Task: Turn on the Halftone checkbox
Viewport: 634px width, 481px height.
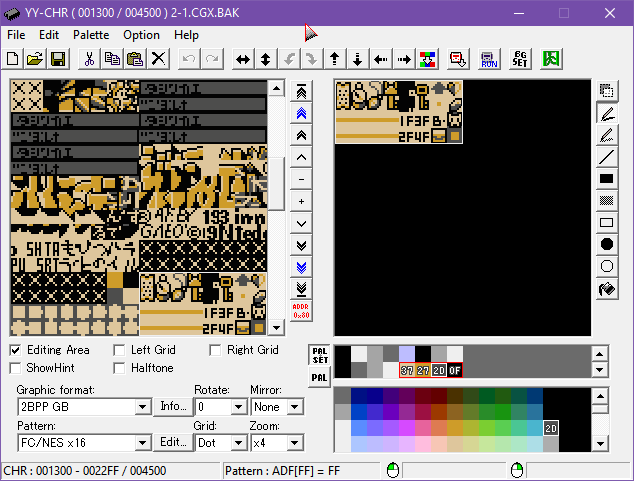Action: (x=119, y=368)
